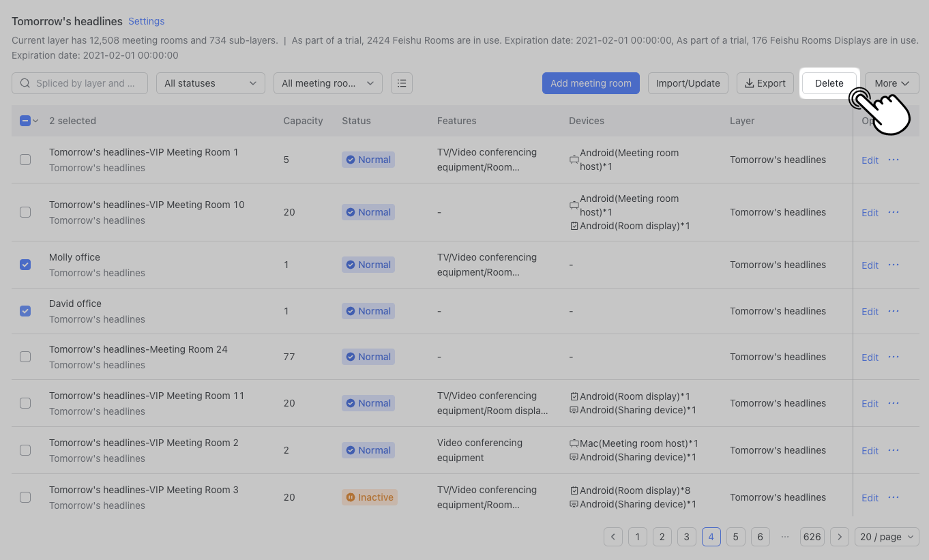Go to previous page with left arrow
Image resolution: width=929 pixels, height=560 pixels.
[x=613, y=537]
